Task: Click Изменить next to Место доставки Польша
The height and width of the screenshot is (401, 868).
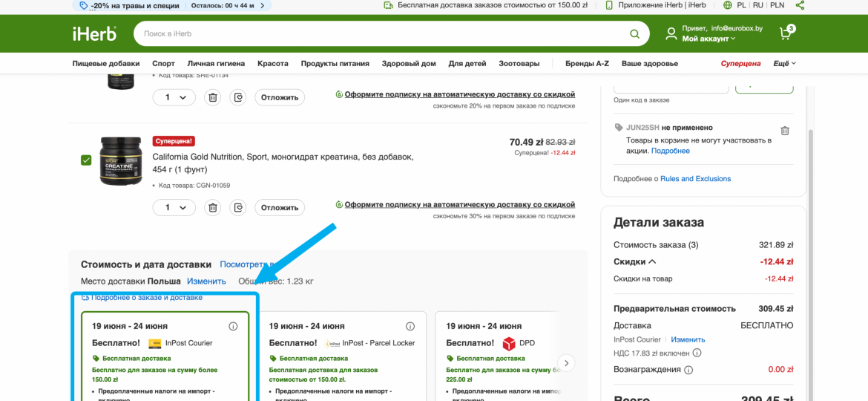Action: click(206, 281)
